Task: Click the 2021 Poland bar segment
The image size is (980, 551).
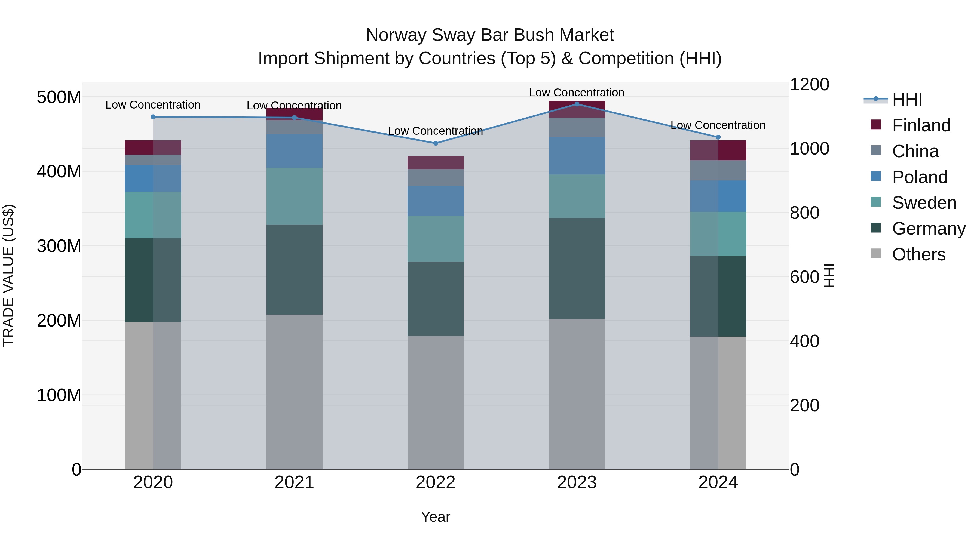Action: pos(294,151)
